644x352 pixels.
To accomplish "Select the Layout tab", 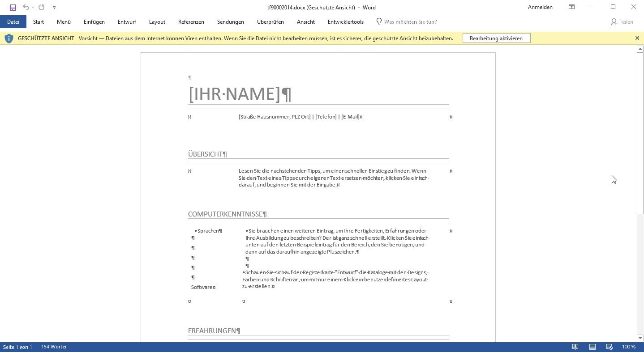I will (x=157, y=21).
